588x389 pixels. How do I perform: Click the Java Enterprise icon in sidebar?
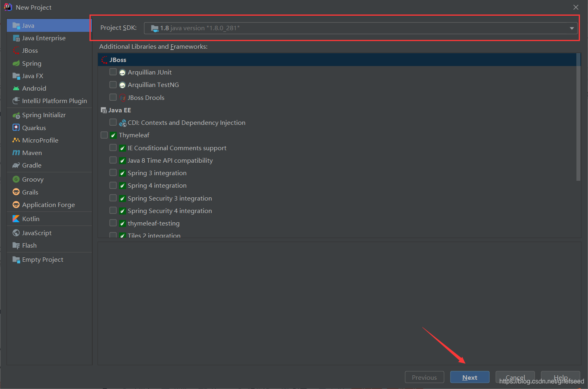pos(16,38)
